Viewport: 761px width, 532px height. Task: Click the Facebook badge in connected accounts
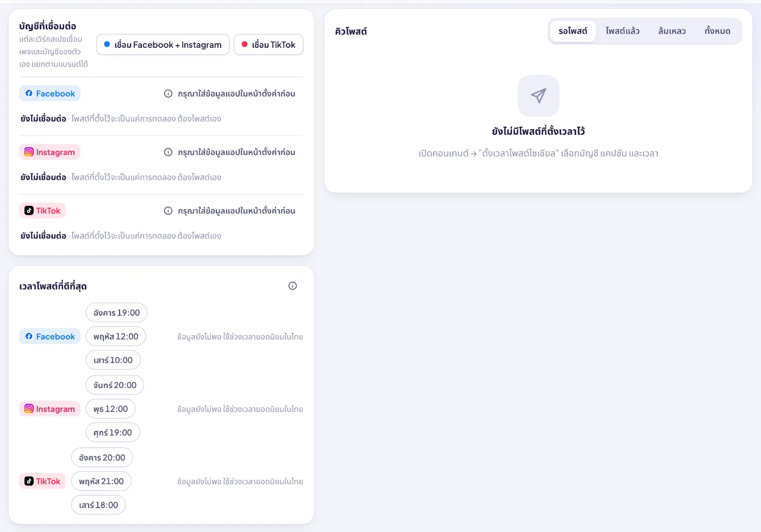click(50, 93)
